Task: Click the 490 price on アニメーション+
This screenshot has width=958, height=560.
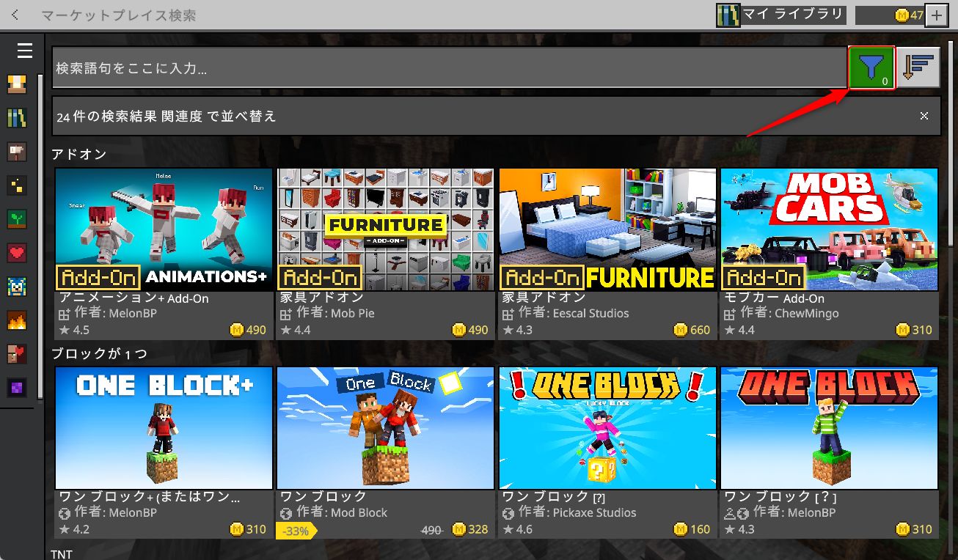Action: click(x=248, y=330)
